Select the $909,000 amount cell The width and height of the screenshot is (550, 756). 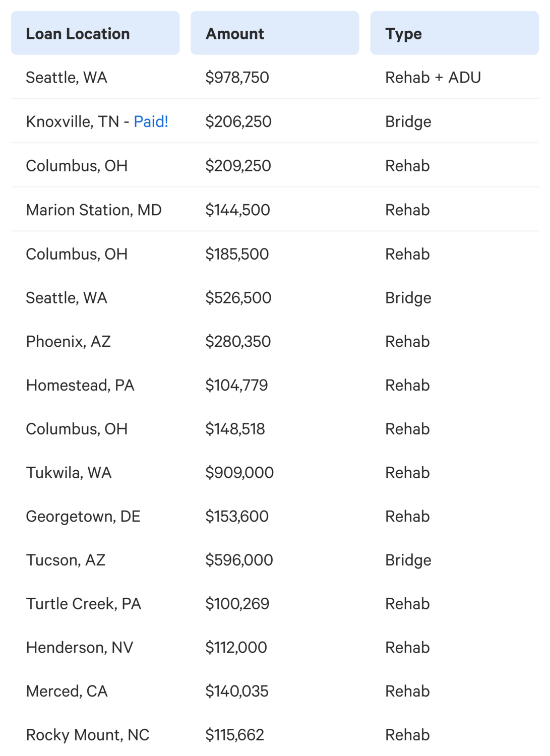(239, 473)
